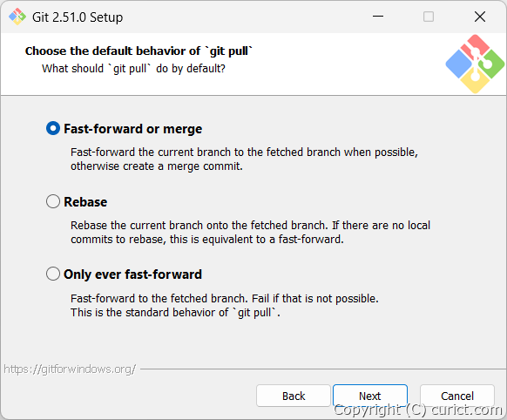Click the Only ever fast-forward label
Screen dimensions: 507x420
pyautogui.click(x=133, y=274)
